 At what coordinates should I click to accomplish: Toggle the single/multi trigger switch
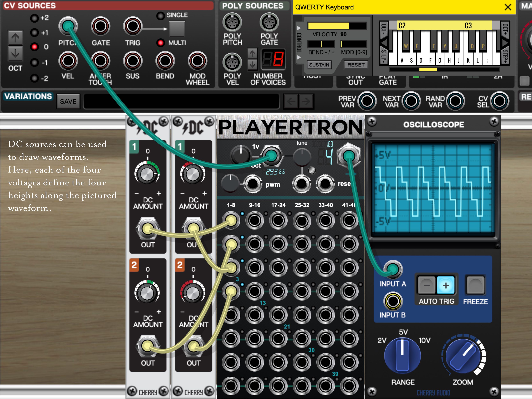[x=177, y=29]
